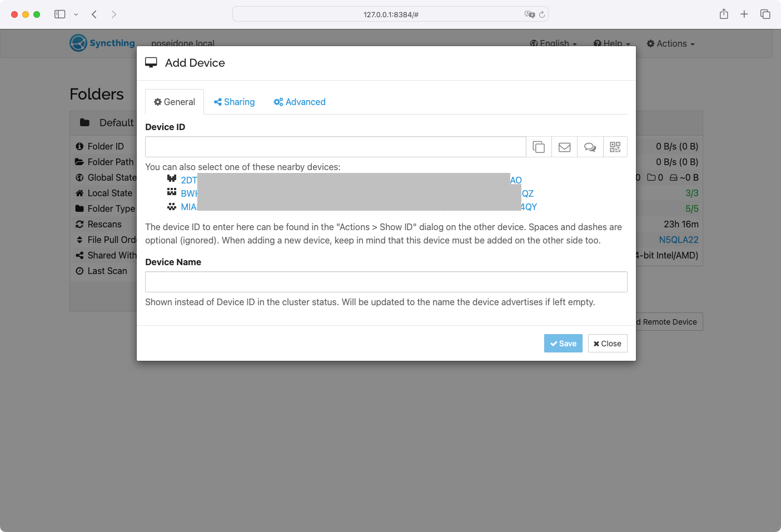Screen dimensions: 781x532
Task: Click the QR code scan icon
Action: [x=615, y=147]
